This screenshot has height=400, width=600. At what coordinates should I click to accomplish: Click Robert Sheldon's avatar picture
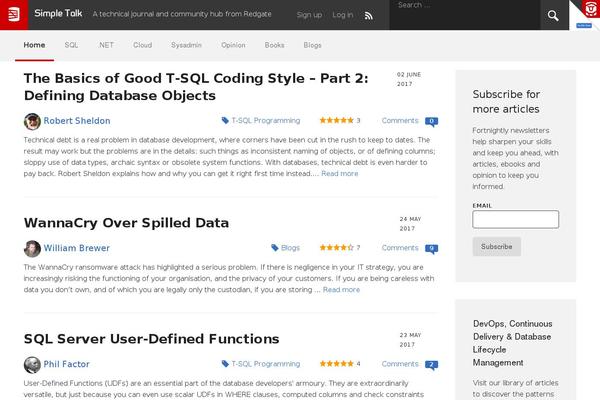pos(32,121)
